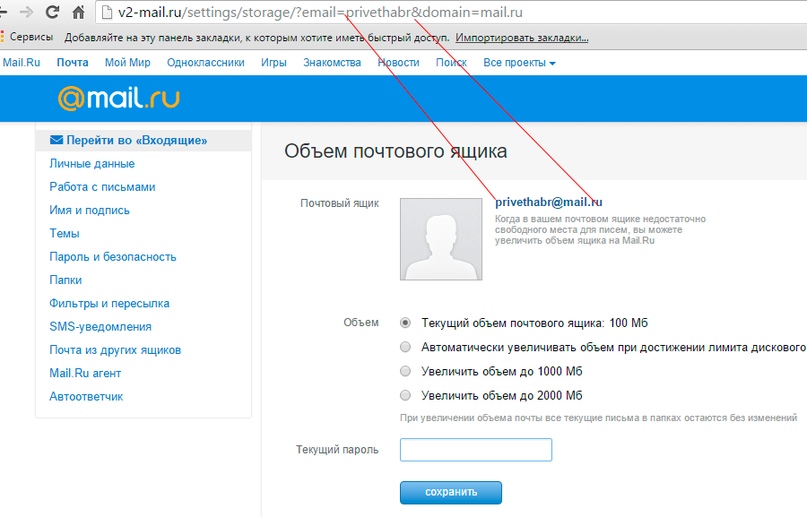Click the «сохранить» button
Image resolution: width=807 pixels, height=517 pixels.
tap(451, 492)
